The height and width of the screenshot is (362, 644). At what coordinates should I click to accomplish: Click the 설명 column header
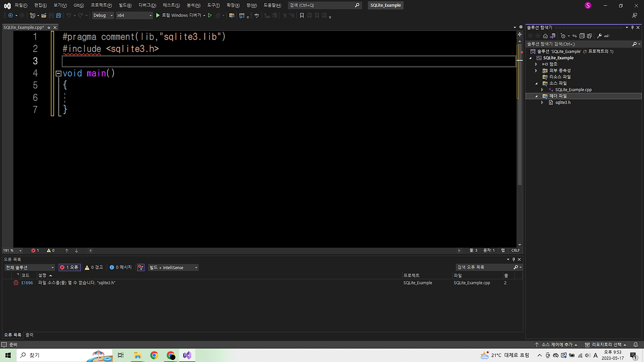[x=42, y=276]
